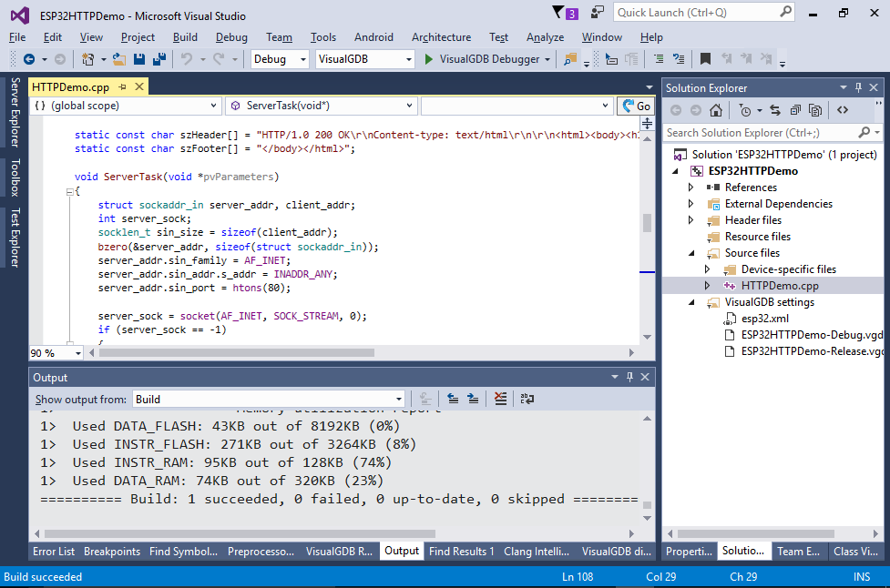Click the notifications flag icon

[x=559, y=13]
